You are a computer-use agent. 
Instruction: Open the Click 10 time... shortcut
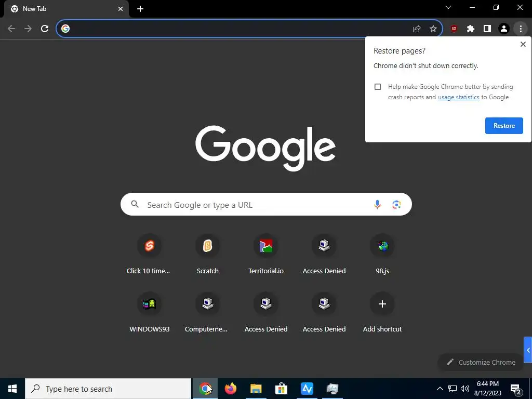[149, 254]
